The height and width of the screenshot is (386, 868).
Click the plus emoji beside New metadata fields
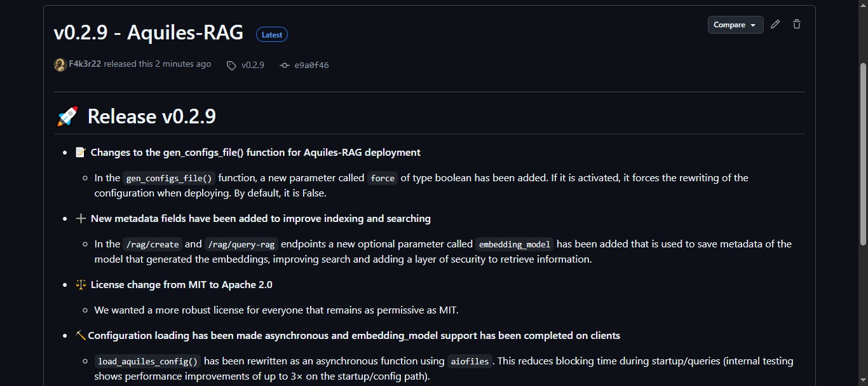pyautogui.click(x=81, y=219)
